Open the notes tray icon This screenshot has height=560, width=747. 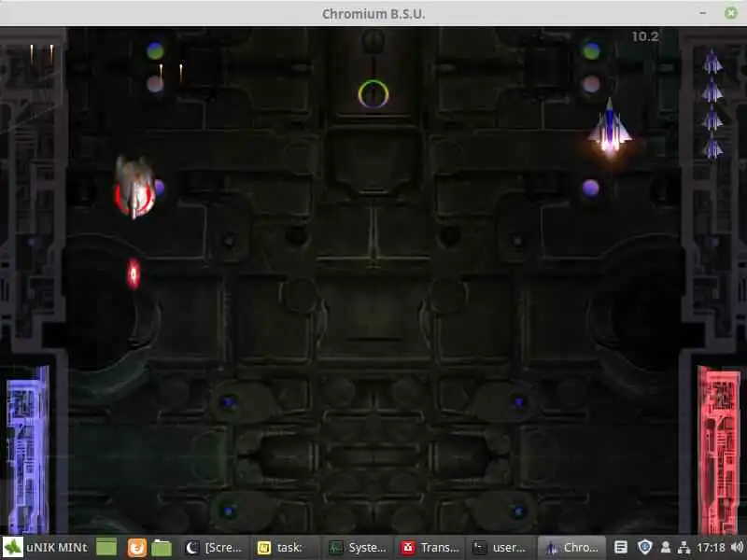coord(620,548)
